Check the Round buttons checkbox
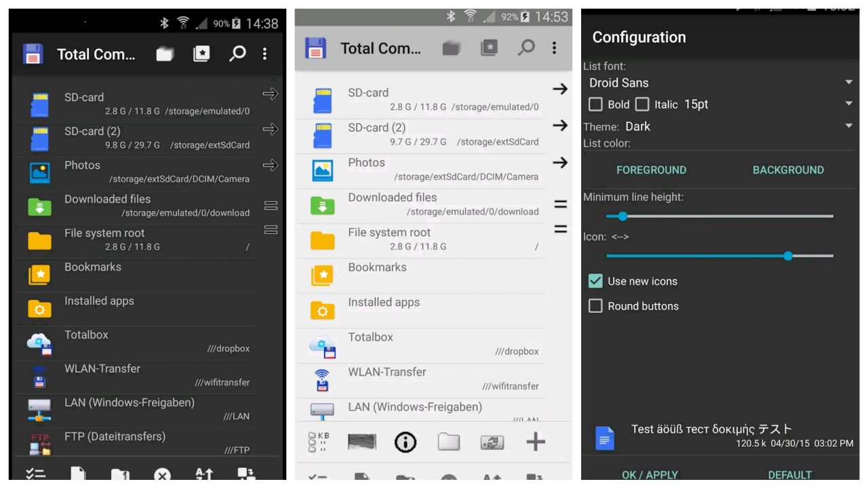 click(595, 306)
